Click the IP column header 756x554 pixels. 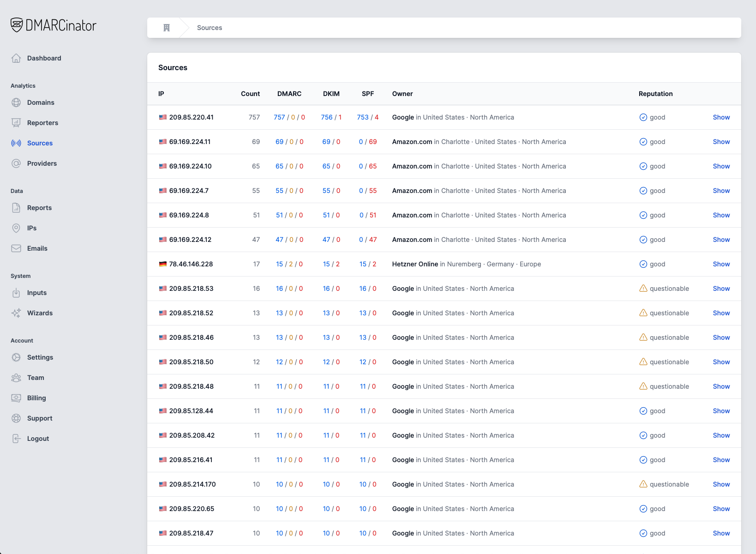click(161, 94)
